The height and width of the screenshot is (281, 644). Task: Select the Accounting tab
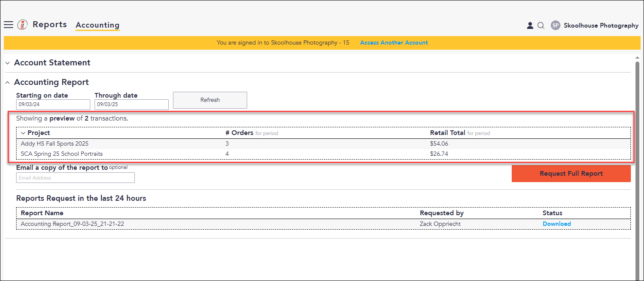coord(98,25)
